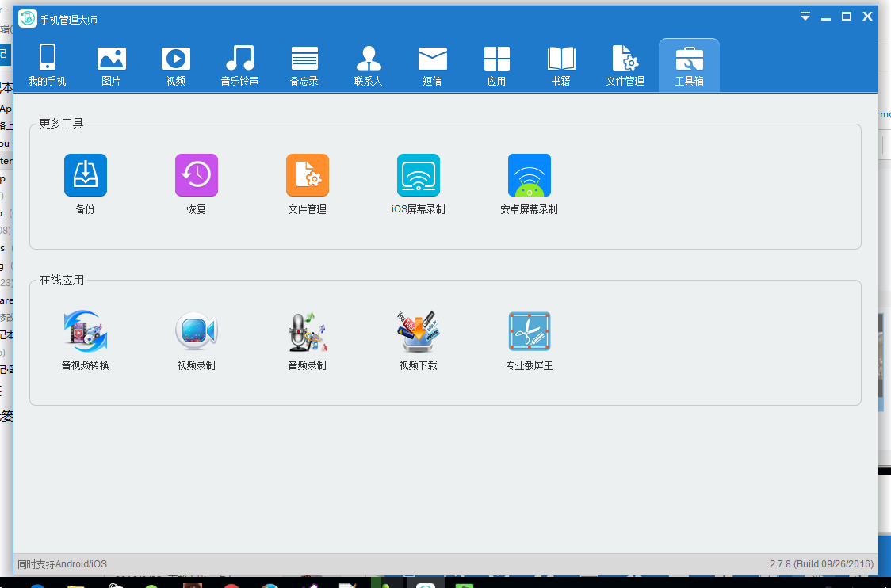Start the iOS屏幕录制 screen recorder
This screenshot has height=588, width=891.
419,184
